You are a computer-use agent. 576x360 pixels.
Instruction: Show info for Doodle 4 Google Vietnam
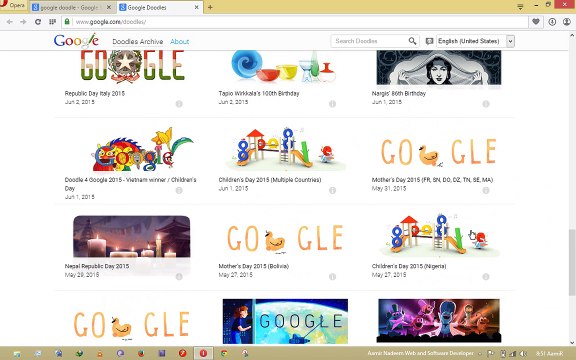(x=179, y=190)
